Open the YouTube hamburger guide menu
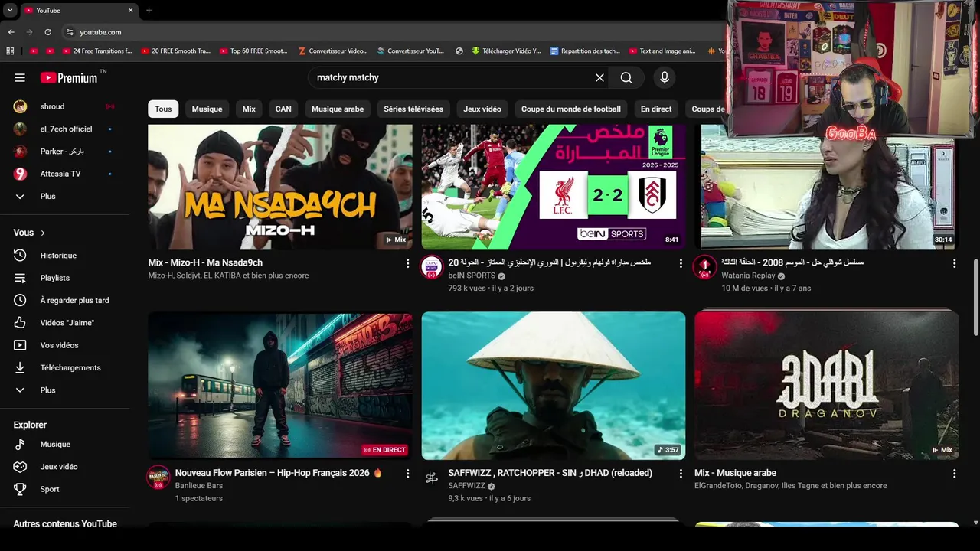 (x=20, y=77)
